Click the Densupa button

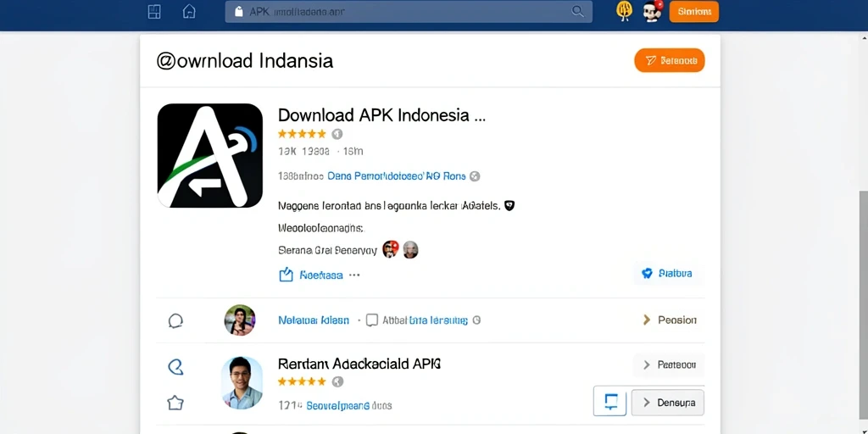668,403
